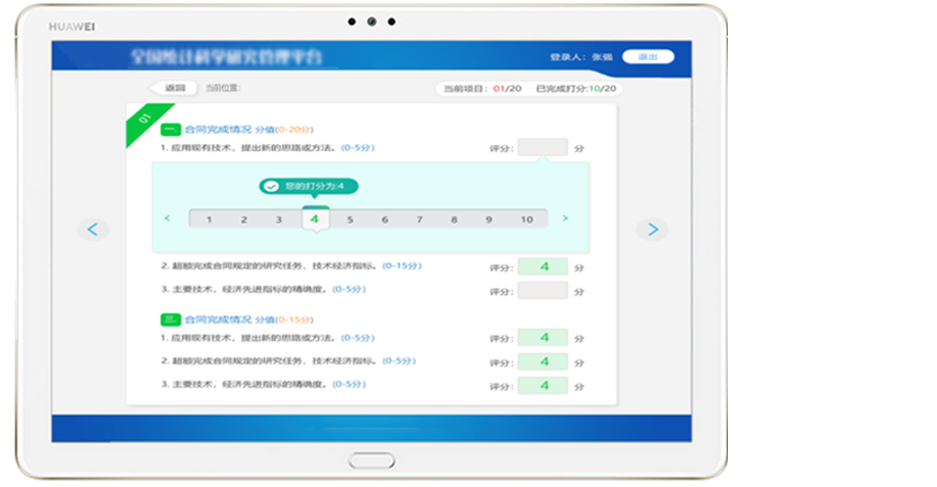Open the score box for section one item 2
This screenshot has height=487, width=937.
(x=543, y=267)
